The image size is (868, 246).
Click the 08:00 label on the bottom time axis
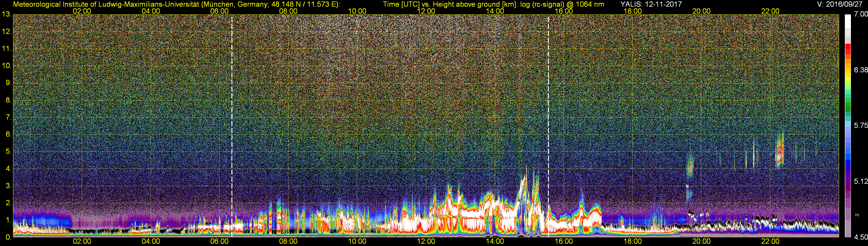click(x=288, y=241)
